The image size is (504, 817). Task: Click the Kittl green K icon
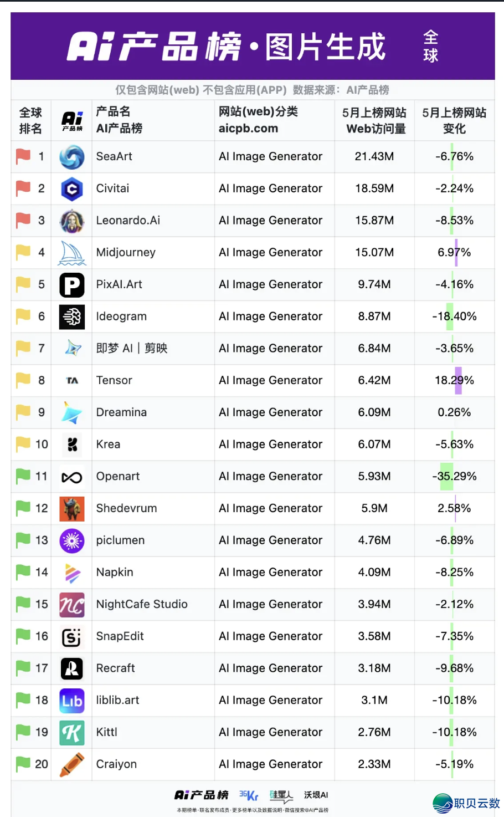(x=72, y=733)
